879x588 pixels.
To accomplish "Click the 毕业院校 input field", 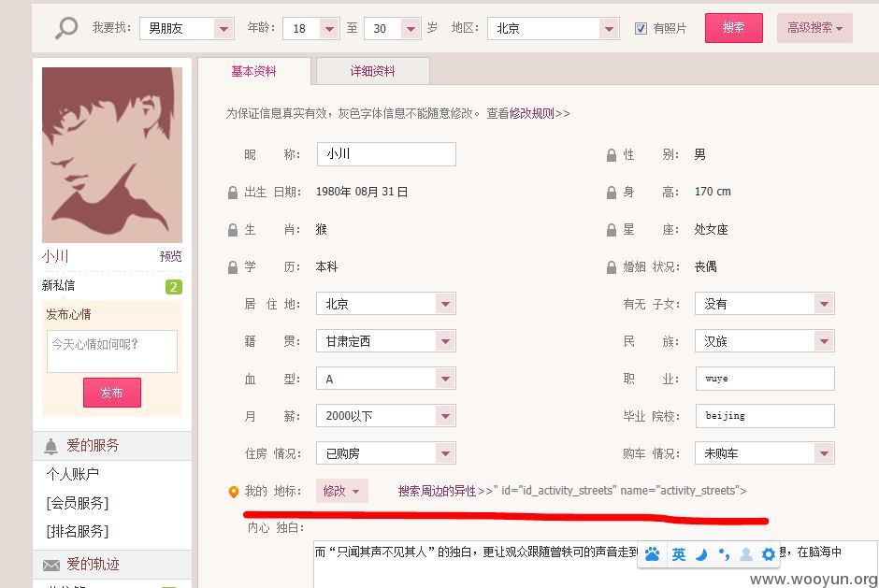I will [x=765, y=416].
